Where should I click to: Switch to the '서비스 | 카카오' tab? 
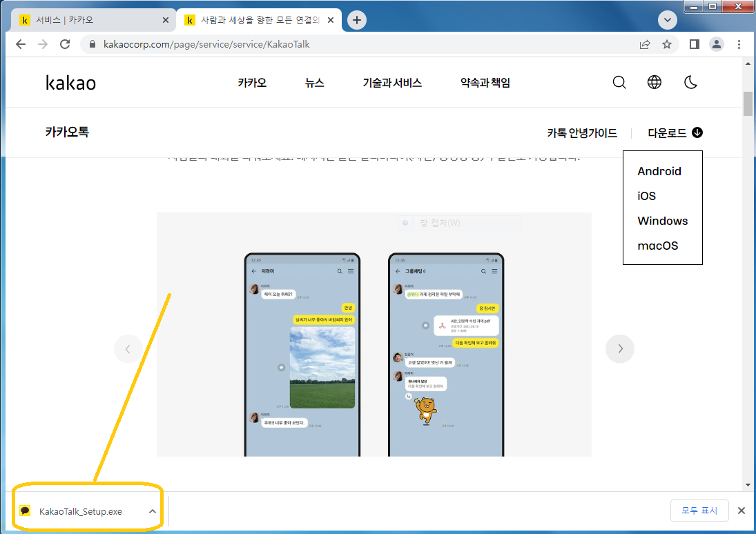(92, 20)
